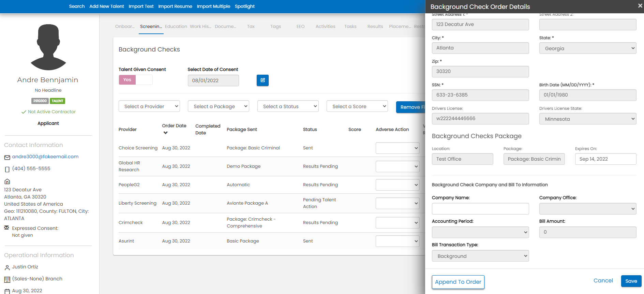Open Adverse Action dropdown for Asurint row
The height and width of the screenshot is (294, 644).
[x=398, y=241]
